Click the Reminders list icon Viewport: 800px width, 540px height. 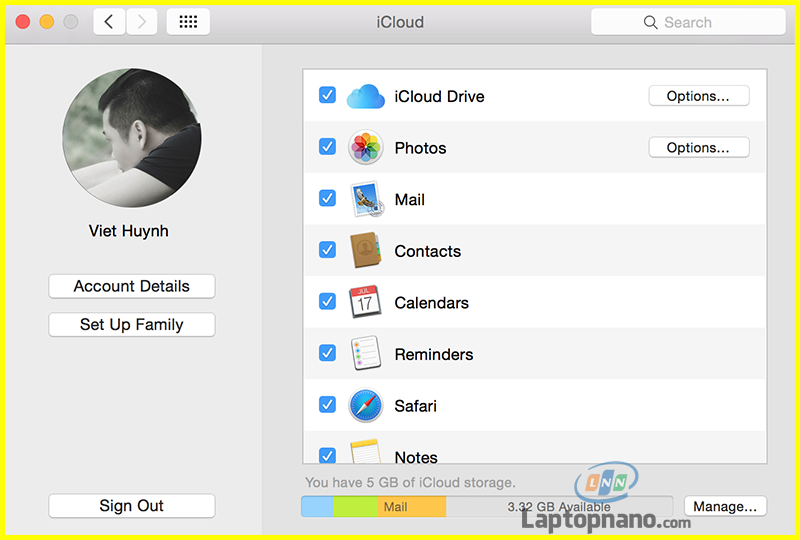[x=366, y=354]
